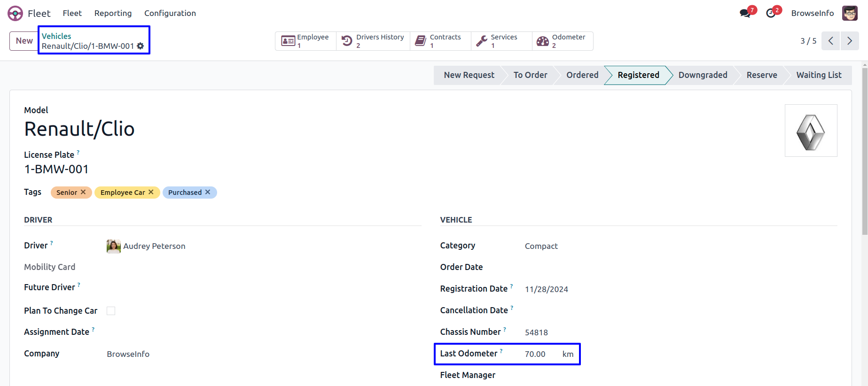The width and height of the screenshot is (868, 386).
Task: Click the vertical page scrollbar
Action: (865, 150)
